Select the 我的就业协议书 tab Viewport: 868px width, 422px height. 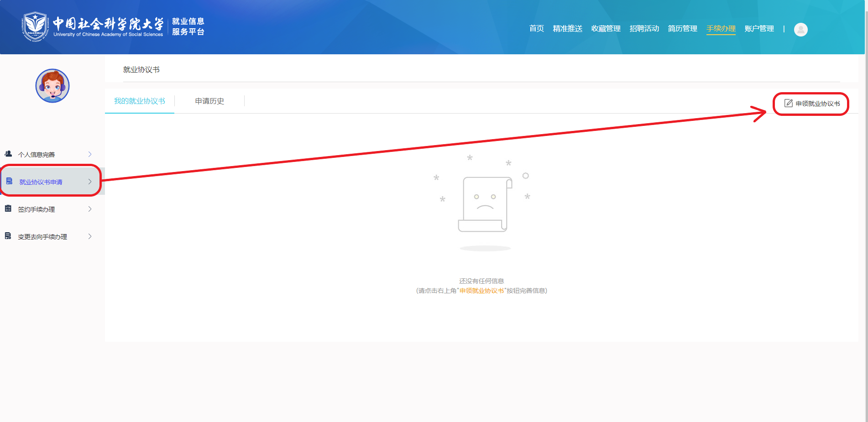(x=140, y=101)
